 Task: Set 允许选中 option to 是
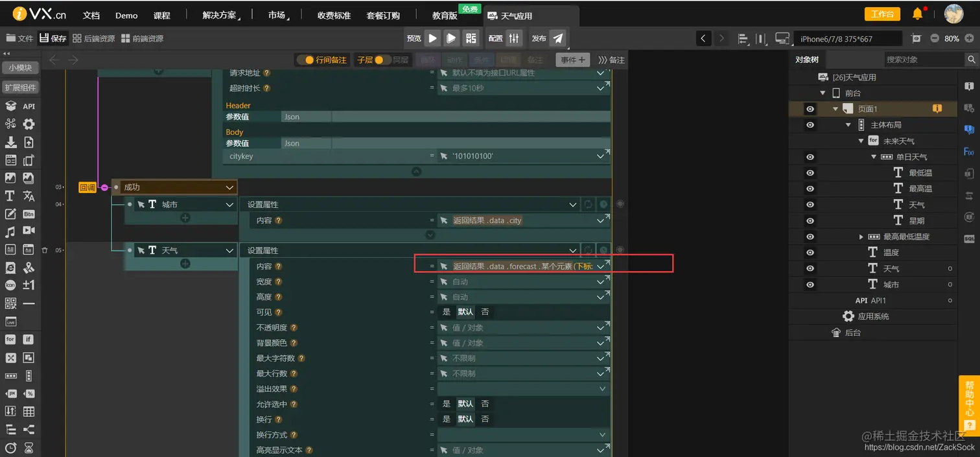click(446, 404)
